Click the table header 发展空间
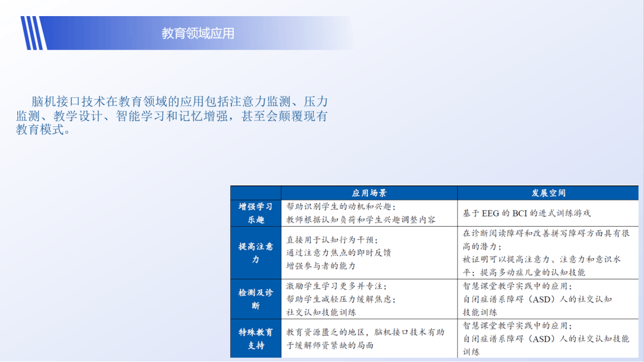Image resolution: width=644 pixels, height=362 pixels. point(549,193)
